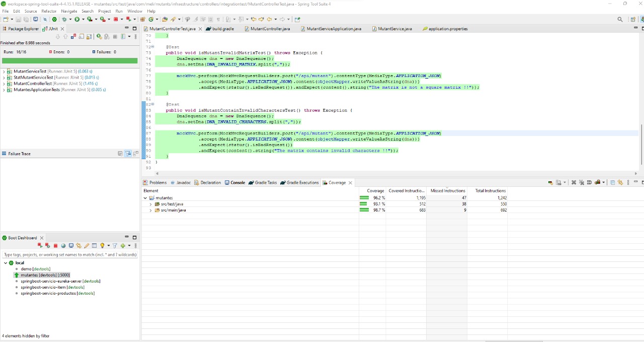The width and height of the screenshot is (644, 342).
Task: Click Open Perspective icon at top right
Action: (x=633, y=19)
